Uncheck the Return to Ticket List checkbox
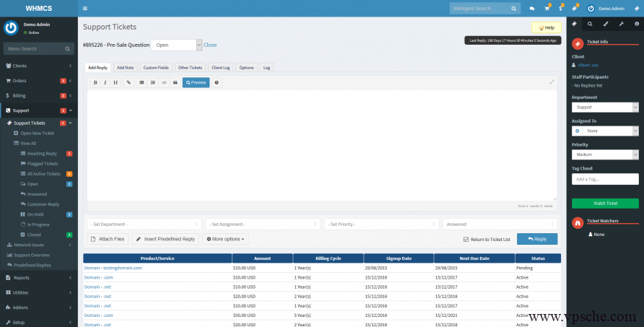The width and height of the screenshot is (644, 327). coord(466,239)
